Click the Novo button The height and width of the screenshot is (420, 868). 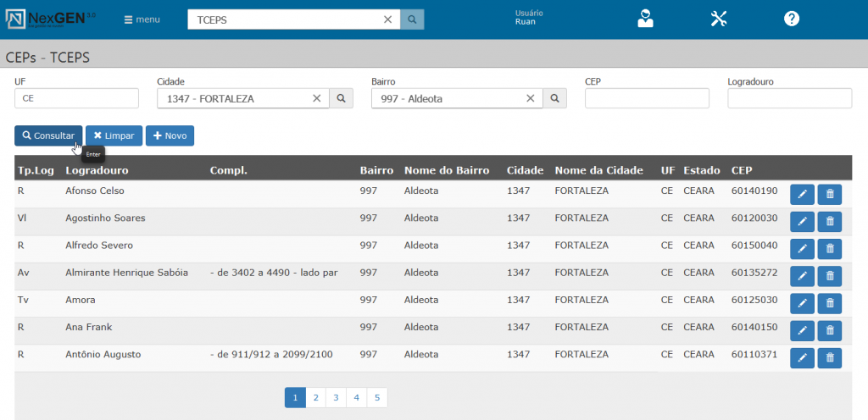click(170, 135)
